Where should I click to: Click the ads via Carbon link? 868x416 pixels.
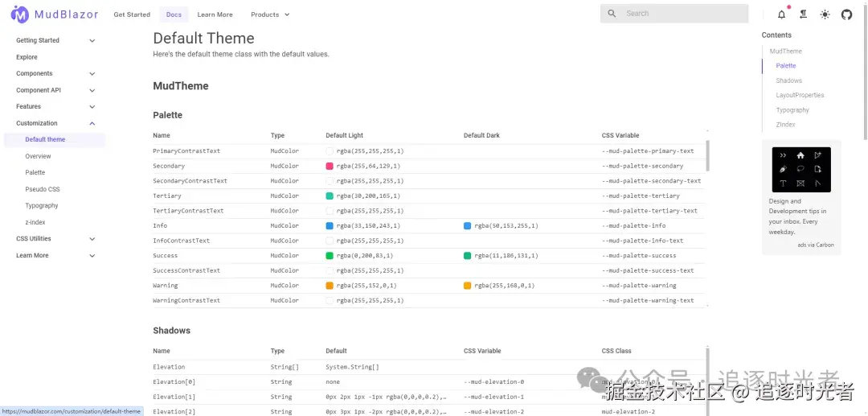[x=816, y=245]
